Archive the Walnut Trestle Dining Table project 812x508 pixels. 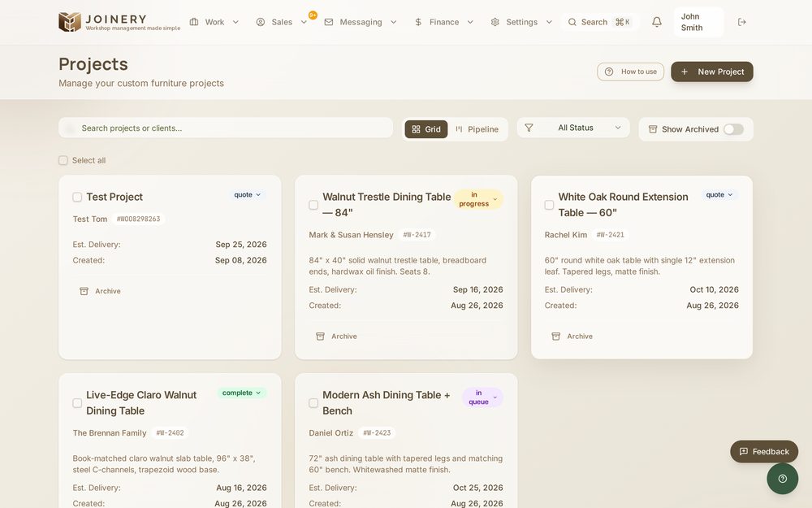336,336
